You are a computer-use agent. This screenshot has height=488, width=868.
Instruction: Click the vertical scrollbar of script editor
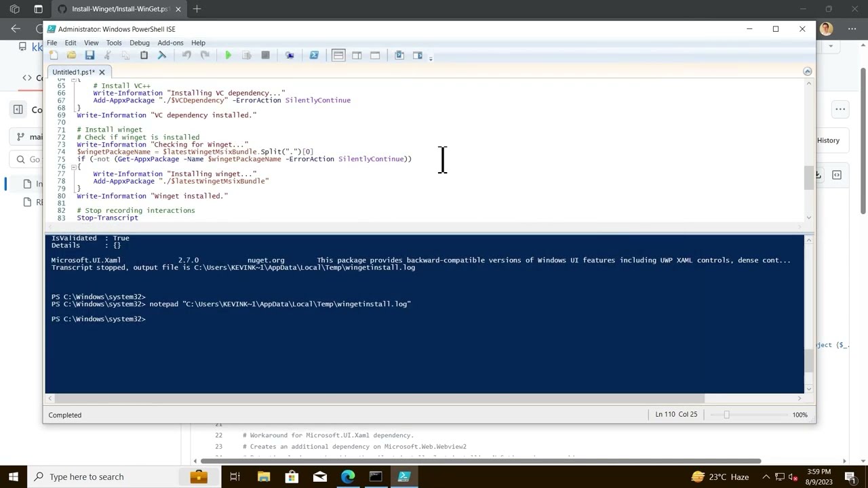coord(808,178)
